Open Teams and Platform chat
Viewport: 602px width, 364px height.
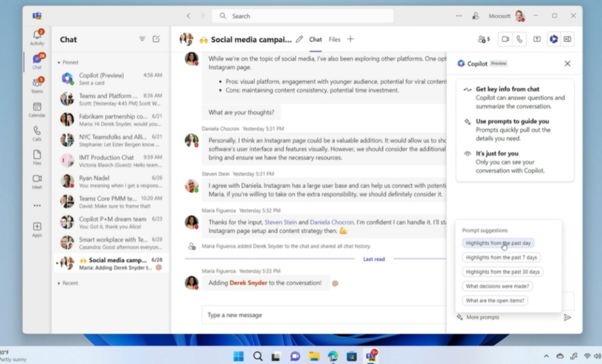pos(111,99)
